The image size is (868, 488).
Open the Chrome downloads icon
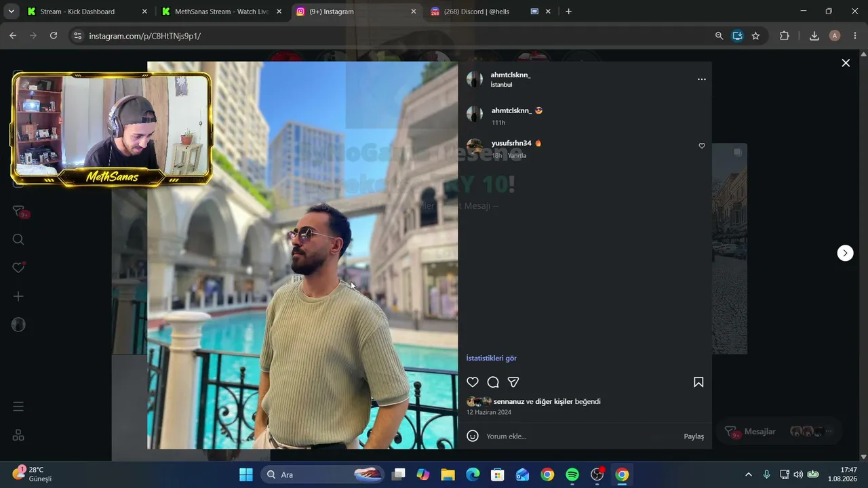[x=814, y=36]
